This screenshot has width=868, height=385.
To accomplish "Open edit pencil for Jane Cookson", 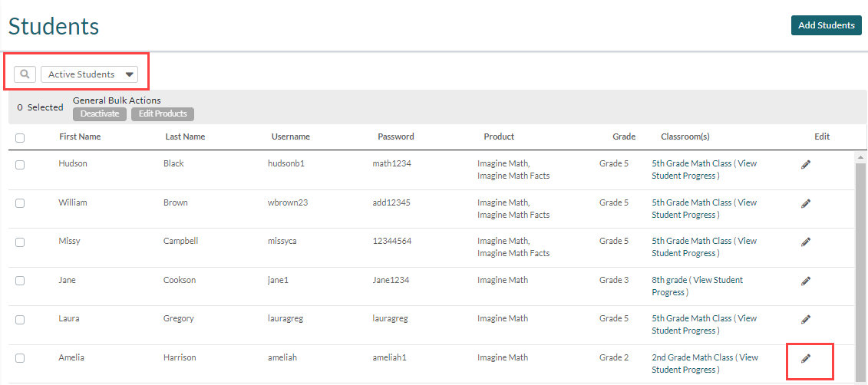I will pyautogui.click(x=806, y=281).
